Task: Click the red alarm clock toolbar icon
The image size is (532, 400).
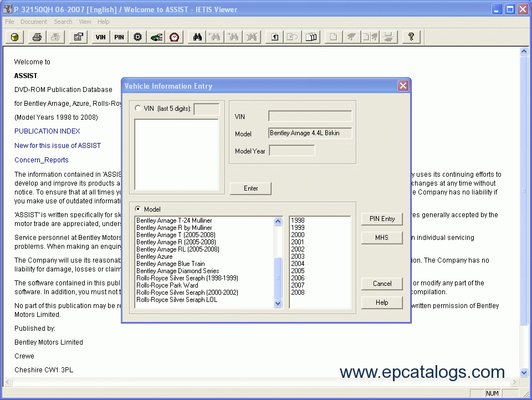Action: click(175, 37)
